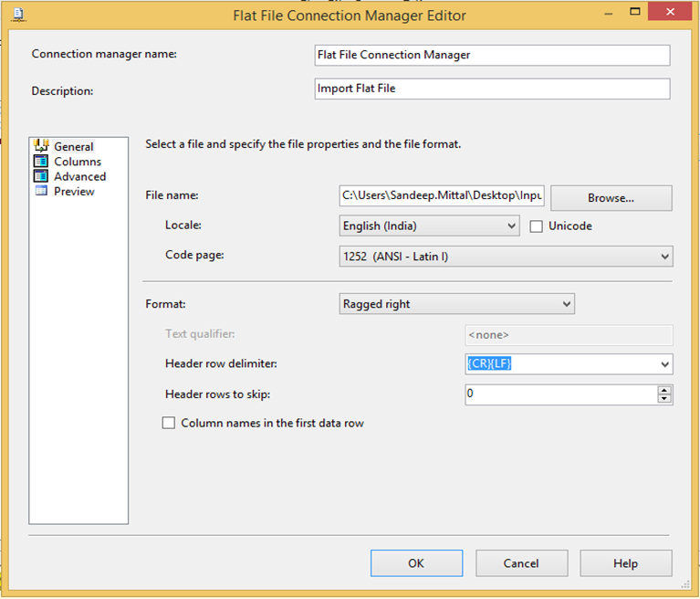The height and width of the screenshot is (599, 700).
Task: Open the Locale dropdown
Action: coord(510,226)
